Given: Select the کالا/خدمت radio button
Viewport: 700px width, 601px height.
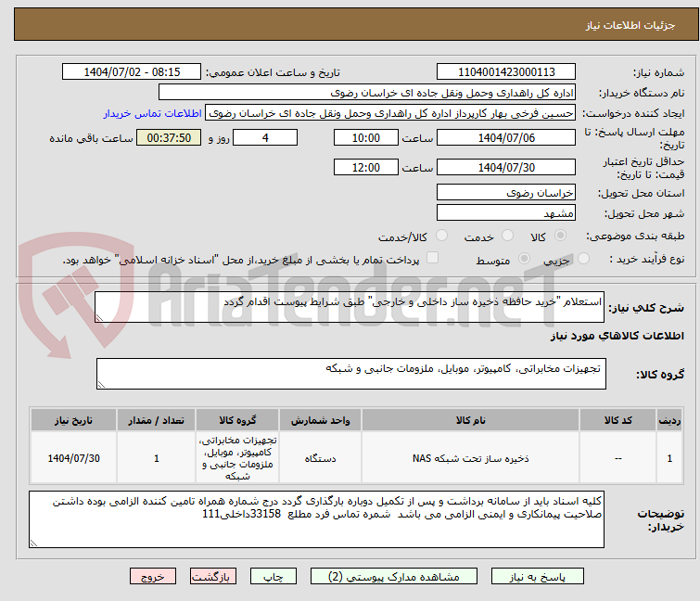Looking at the screenshot, I should tap(441, 236).
